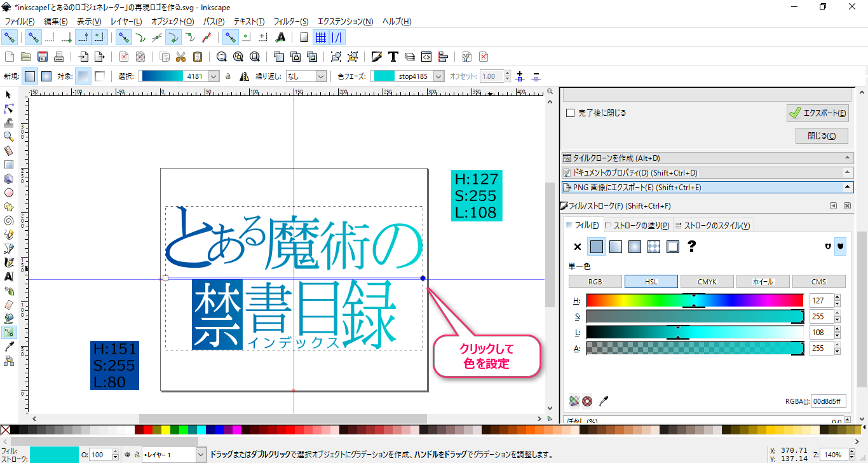Screen dimensions: 868x463
Task: Choose new linear gradient type
Action: pos(30,76)
